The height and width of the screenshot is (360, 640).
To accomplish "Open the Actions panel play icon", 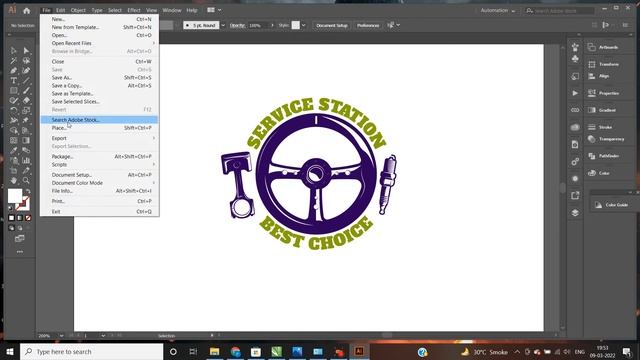I will (x=575, y=93).
